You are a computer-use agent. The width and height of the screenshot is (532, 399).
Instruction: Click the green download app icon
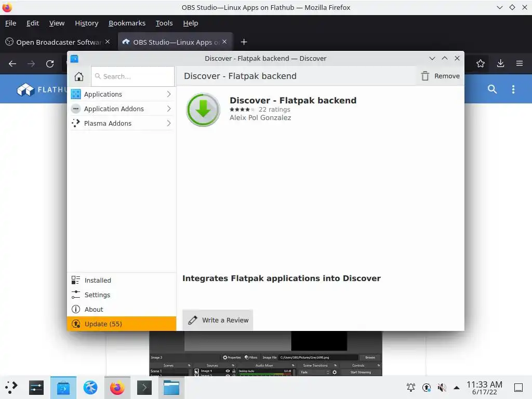pyautogui.click(x=203, y=110)
